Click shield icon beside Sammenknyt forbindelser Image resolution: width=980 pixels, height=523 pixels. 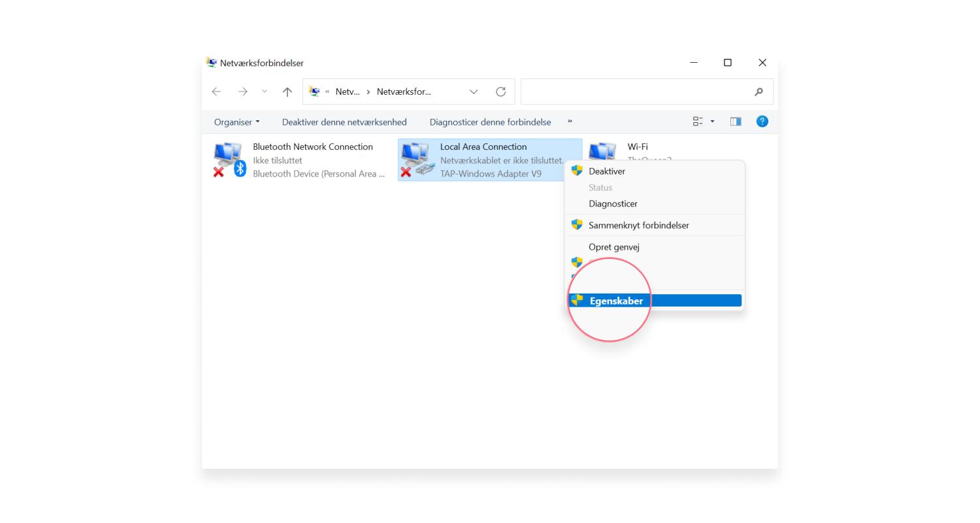(x=577, y=224)
